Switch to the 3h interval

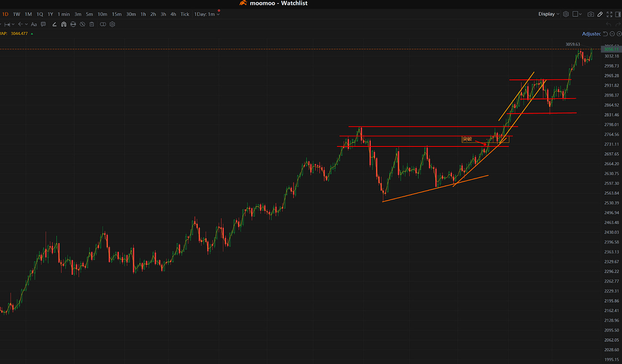coord(163,14)
